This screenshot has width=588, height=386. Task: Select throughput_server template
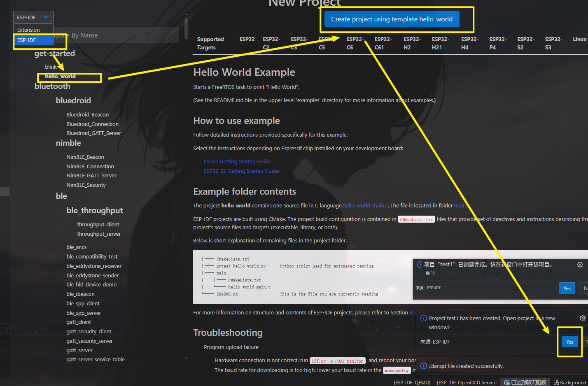click(x=99, y=234)
